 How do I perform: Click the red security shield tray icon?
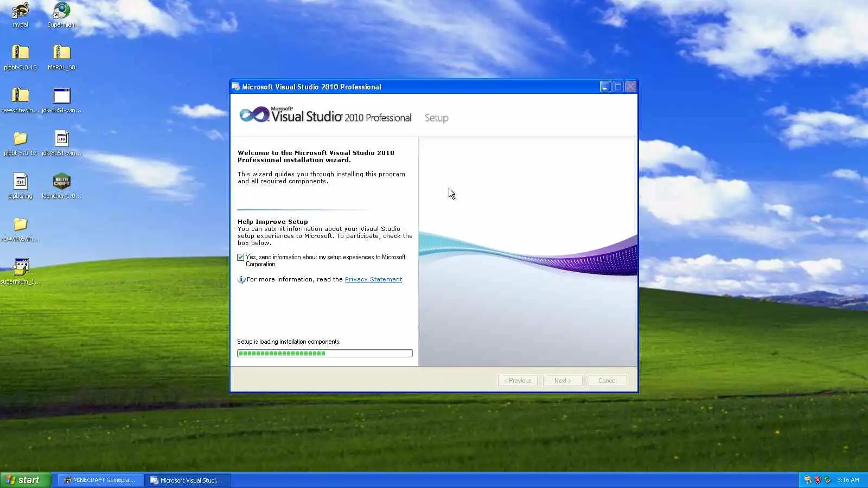818,480
